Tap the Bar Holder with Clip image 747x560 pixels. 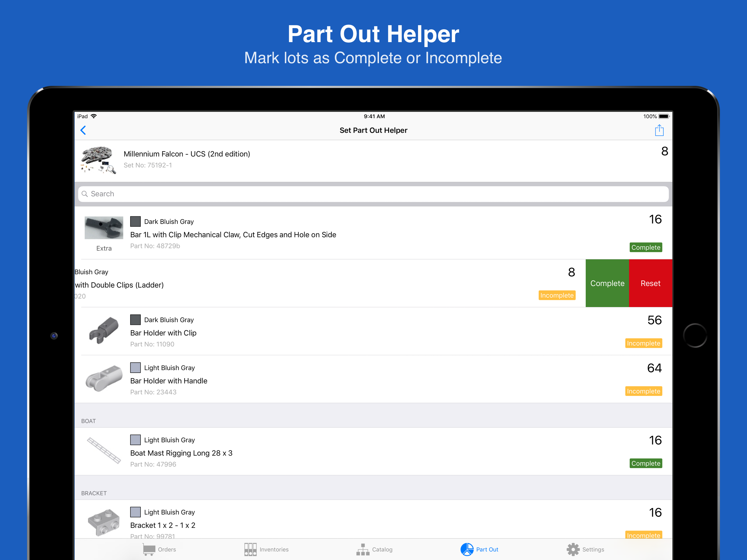pyautogui.click(x=104, y=331)
